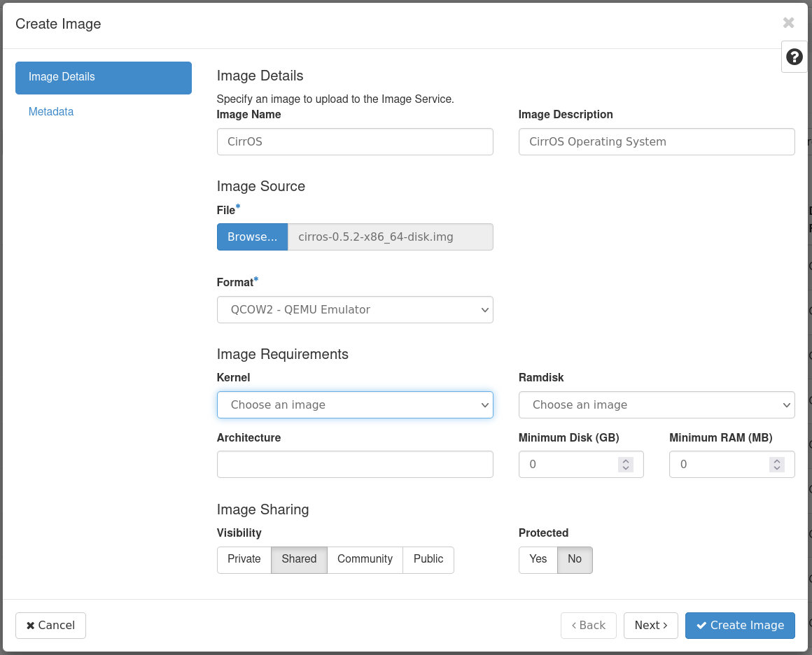Open the Format dropdown
Viewport: 812px width, 655px height.
click(x=355, y=309)
